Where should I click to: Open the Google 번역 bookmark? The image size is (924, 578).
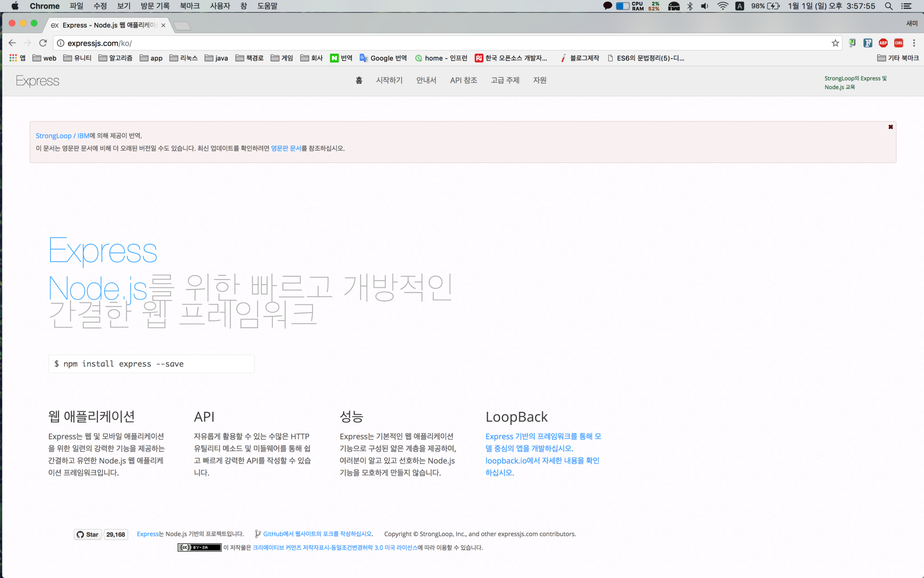point(383,58)
